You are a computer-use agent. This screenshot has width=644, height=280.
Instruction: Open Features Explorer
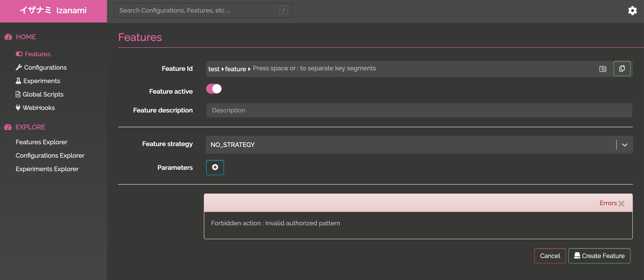[41, 142]
